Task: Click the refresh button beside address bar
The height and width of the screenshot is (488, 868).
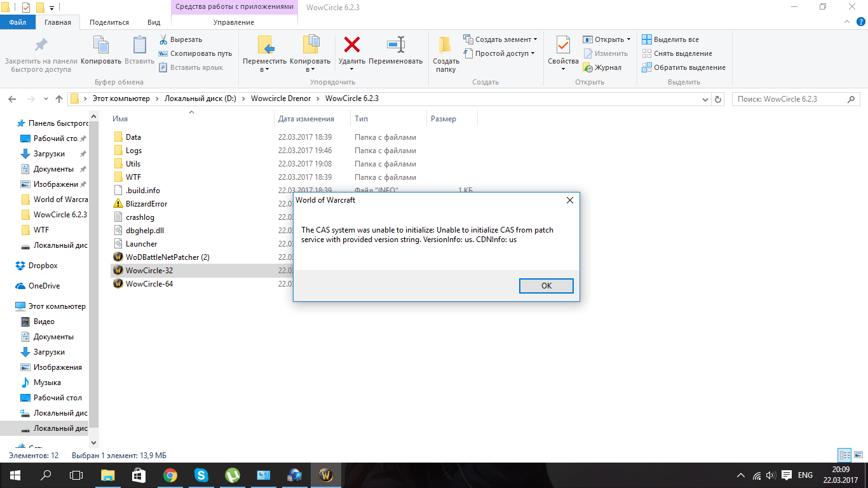Action: click(x=719, y=99)
